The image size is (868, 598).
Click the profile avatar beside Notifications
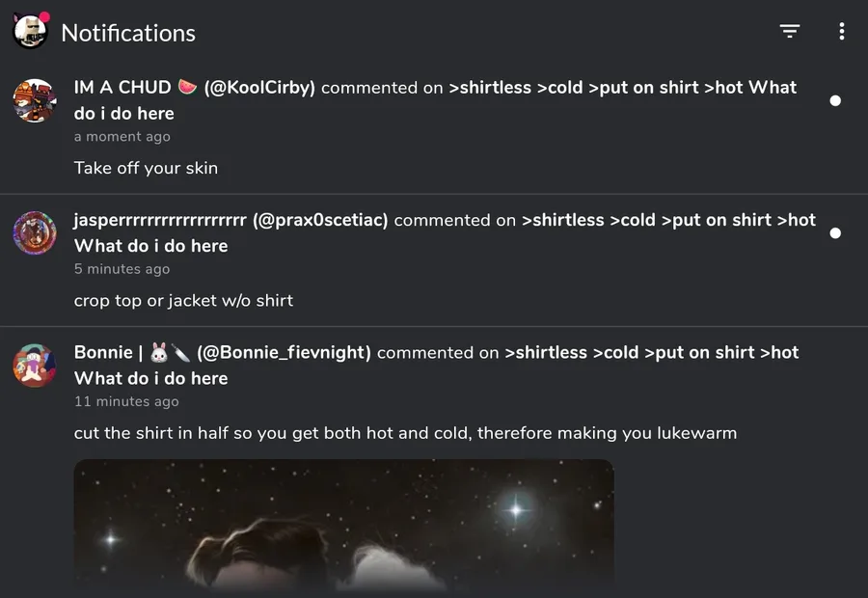pyautogui.click(x=30, y=32)
